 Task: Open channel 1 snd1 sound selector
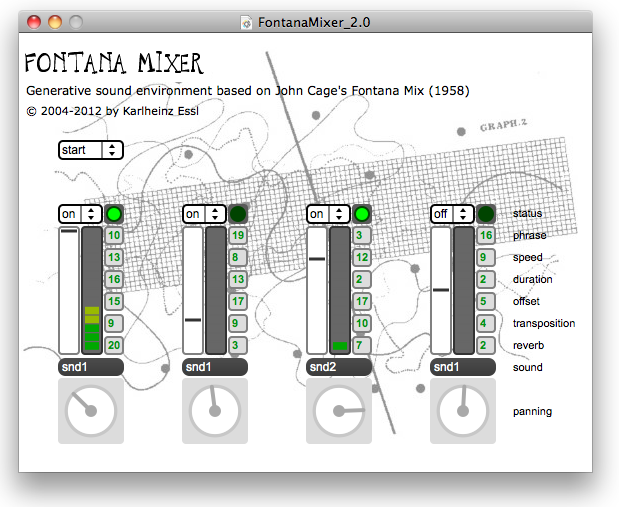(91, 367)
